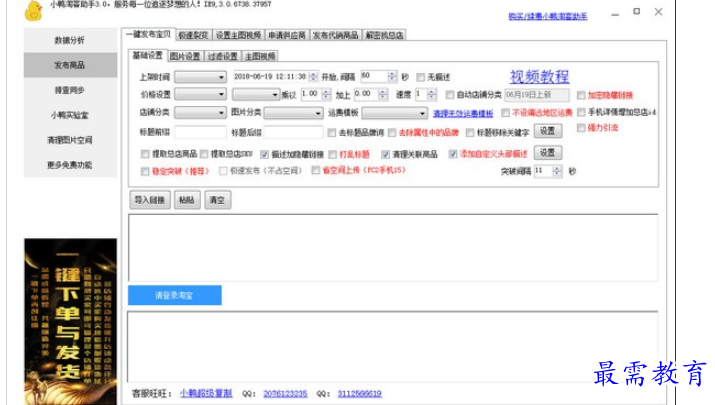This screenshot has height=405, width=715.
Task: Open 排查同步 in the sidebar
Action: 70,90
